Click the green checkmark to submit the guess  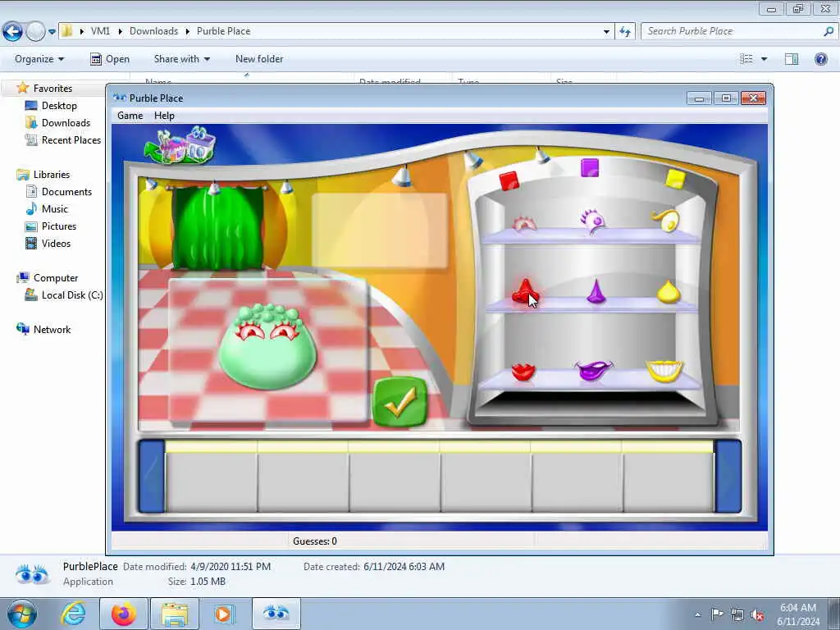point(399,402)
